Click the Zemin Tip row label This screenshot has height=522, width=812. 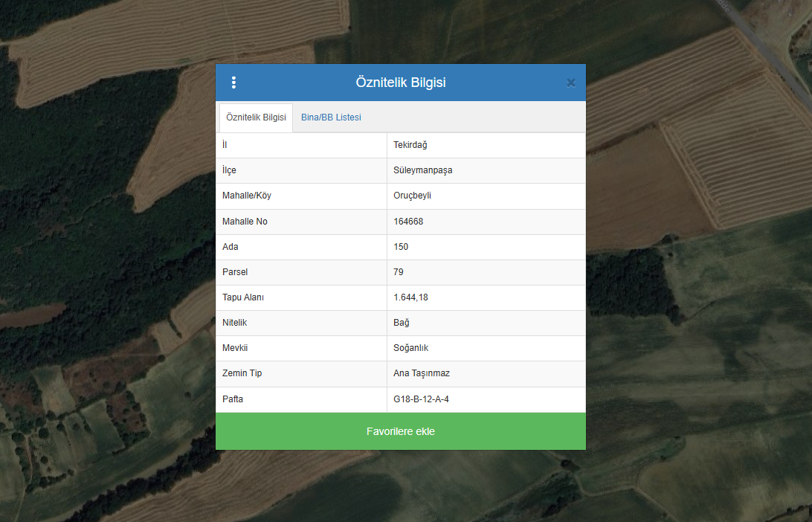pos(242,373)
